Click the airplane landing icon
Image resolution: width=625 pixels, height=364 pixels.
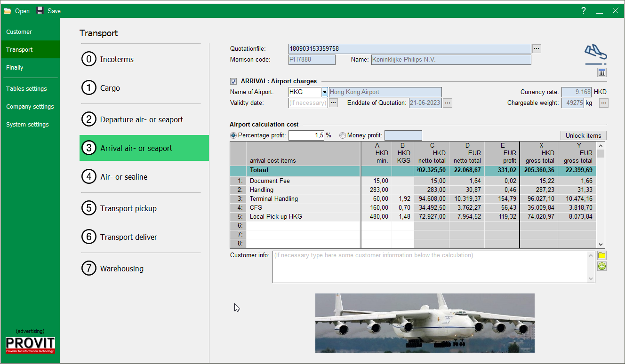pyautogui.click(x=595, y=54)
